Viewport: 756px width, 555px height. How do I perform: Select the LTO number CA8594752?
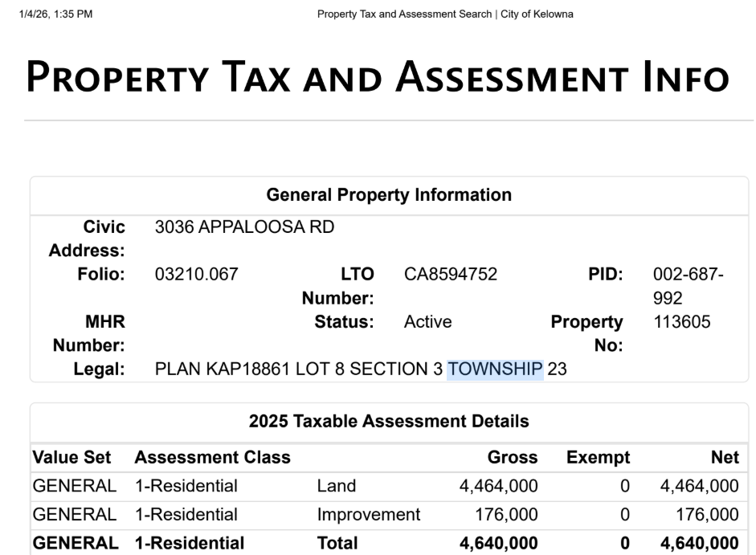[x=451, y=275]
